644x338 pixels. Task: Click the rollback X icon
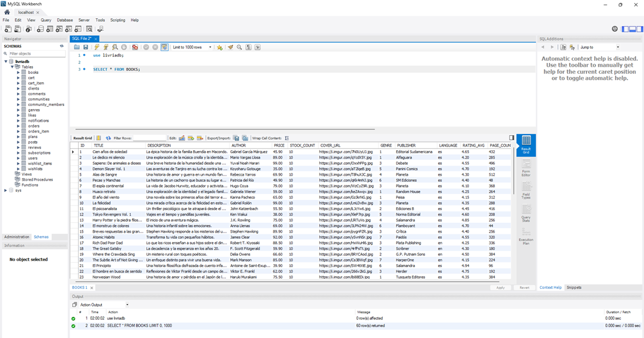[x=155, y=47]
